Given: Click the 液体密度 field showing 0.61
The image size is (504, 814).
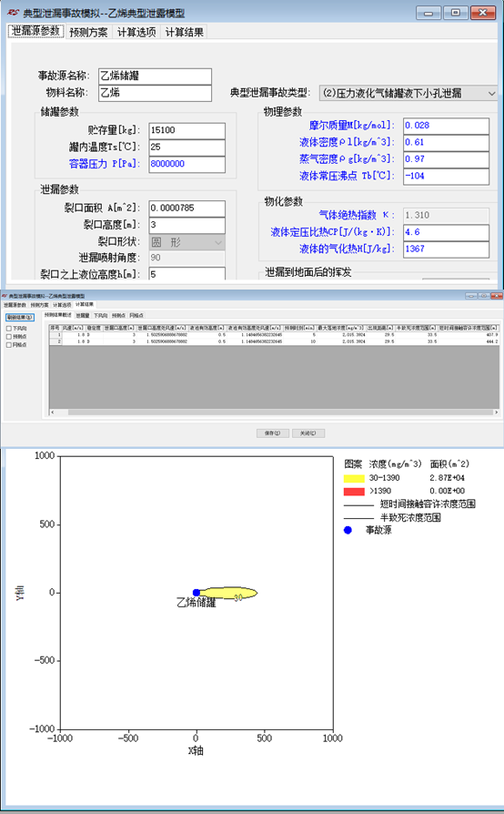Looking at the screenshot, I should pos(446,142).
